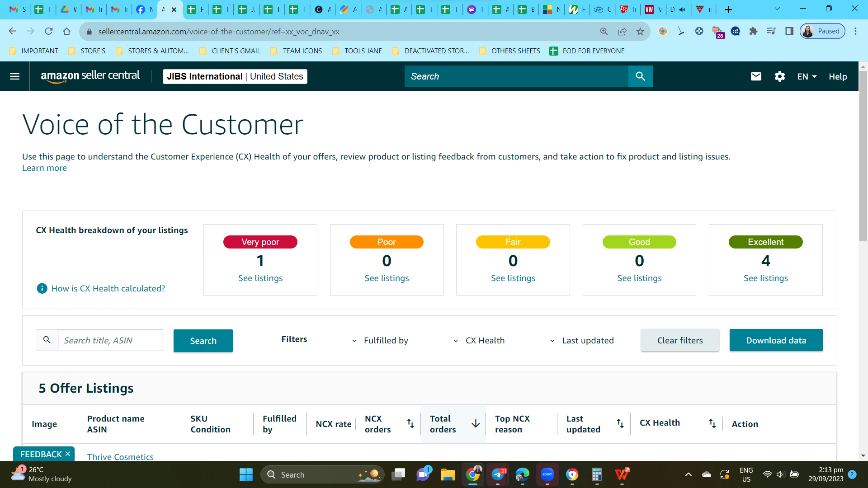The width and height of the screenshot is (868, 488).
Task: Close the FEEDBACK tab with X
Action: click(x=68, y=454)
